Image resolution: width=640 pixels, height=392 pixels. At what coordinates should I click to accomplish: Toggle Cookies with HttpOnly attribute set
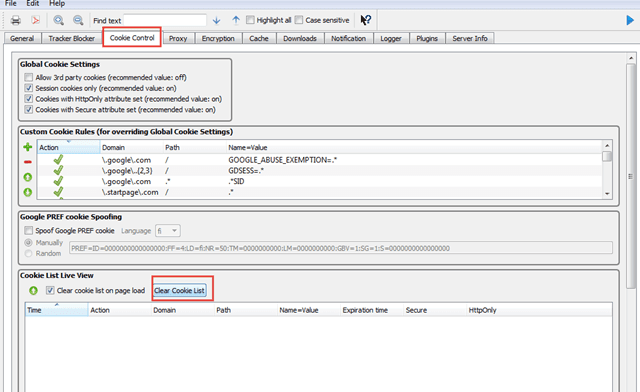28,99
